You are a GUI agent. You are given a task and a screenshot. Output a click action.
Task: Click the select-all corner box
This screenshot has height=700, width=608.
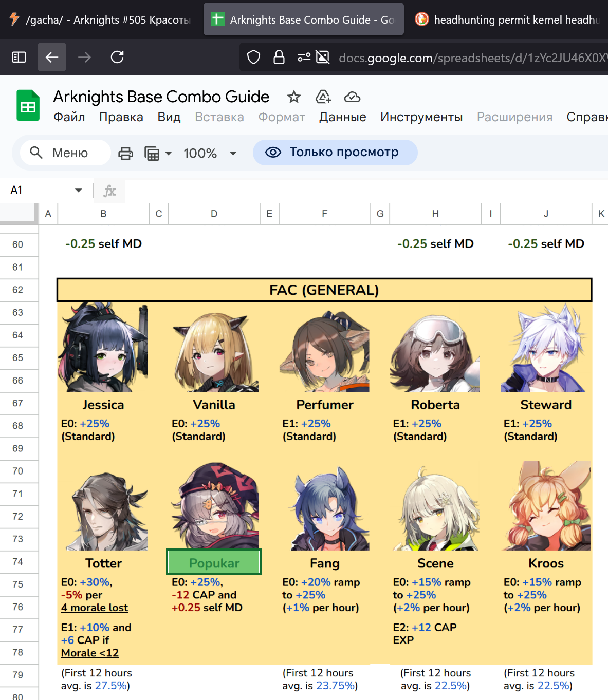pos(19,214)
